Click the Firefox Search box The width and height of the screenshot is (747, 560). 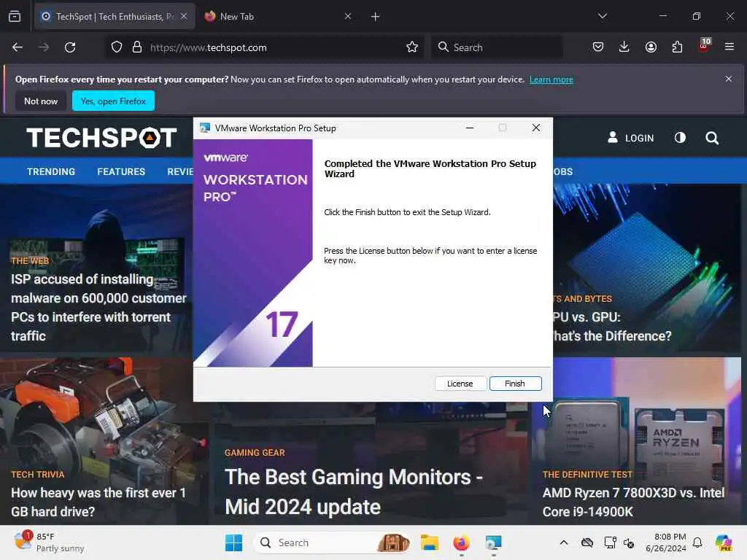[497, 47]
